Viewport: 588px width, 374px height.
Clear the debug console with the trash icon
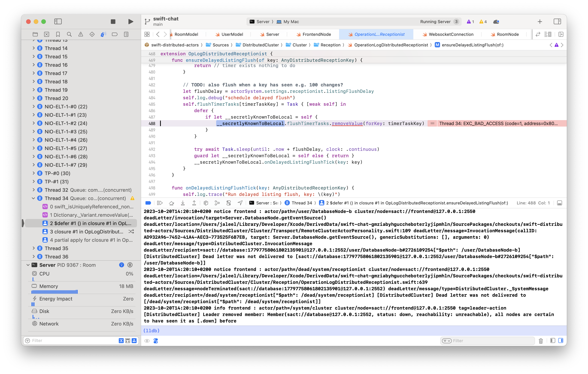tap(541, 340)
